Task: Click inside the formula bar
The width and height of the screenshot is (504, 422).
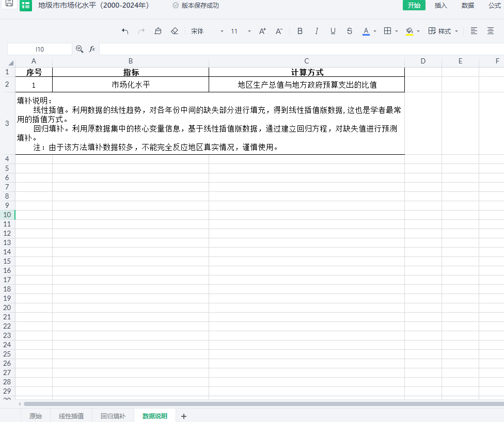Action: coord(302,49)
